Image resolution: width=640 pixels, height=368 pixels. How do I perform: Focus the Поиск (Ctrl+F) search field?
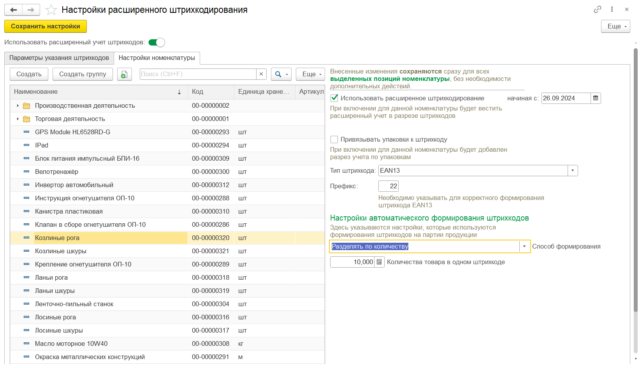point(198,74)
